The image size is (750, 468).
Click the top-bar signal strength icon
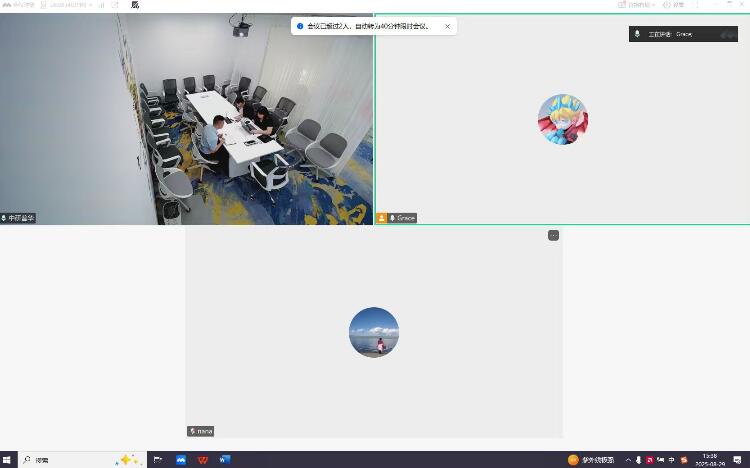[x=101, y=5]
